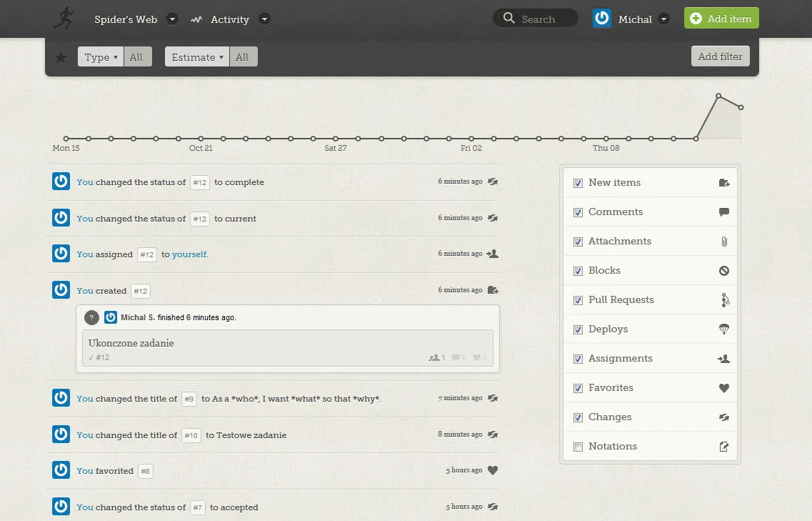Click the Comments speech bubble icon
Viewport: 812px width, 521px height.
[x=724, y=212]
